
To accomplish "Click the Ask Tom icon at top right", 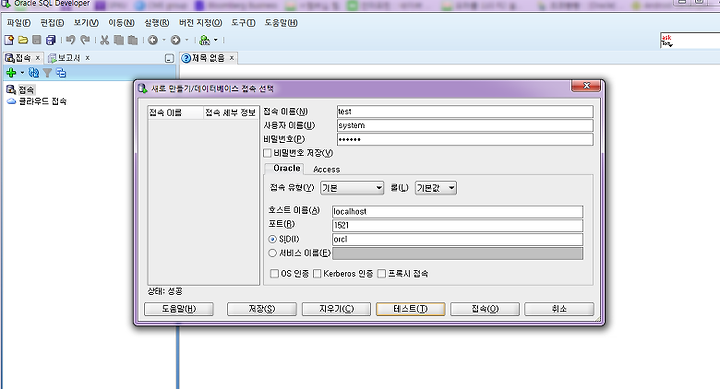I will pyautogui.click(x=666, y=40).
